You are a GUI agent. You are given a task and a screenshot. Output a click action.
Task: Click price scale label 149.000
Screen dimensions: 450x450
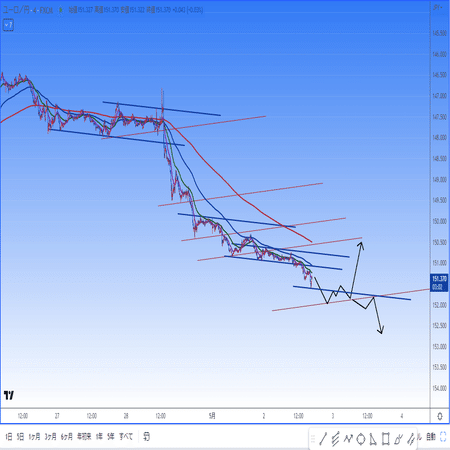439,180
